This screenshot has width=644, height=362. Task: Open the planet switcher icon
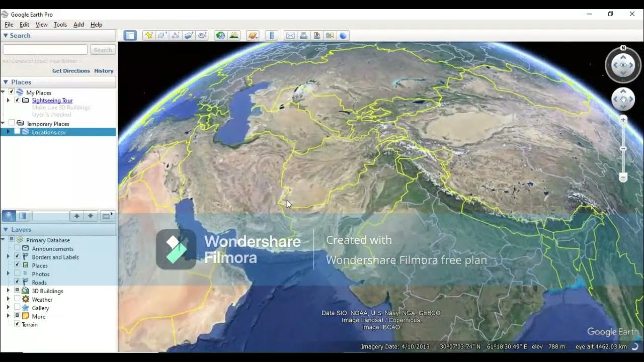pyautogui.click(x=253, y=35)
